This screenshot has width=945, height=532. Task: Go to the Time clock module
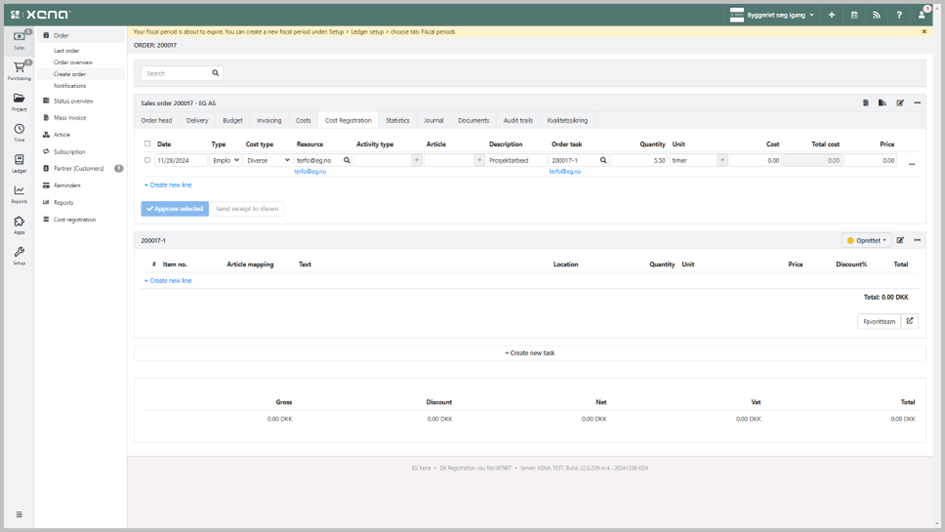pyautogui.click(x=19, y=132)
